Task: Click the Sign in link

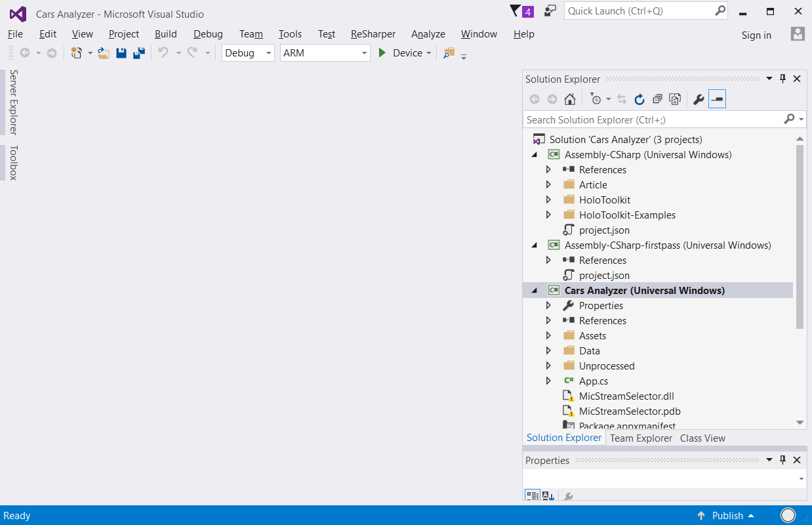Action: [756, 35]
